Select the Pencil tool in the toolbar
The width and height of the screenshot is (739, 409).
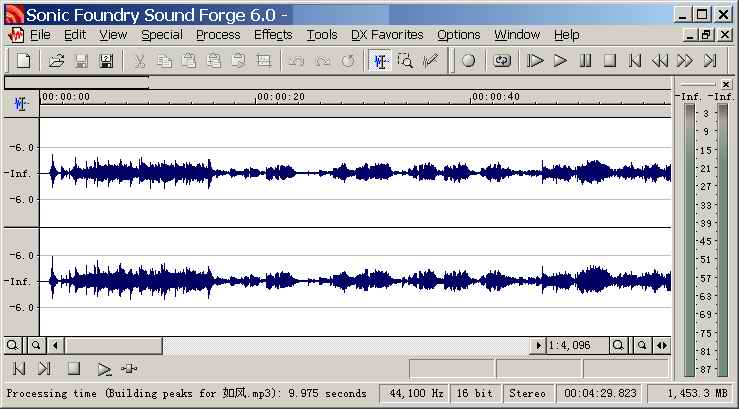coord(430,61)
